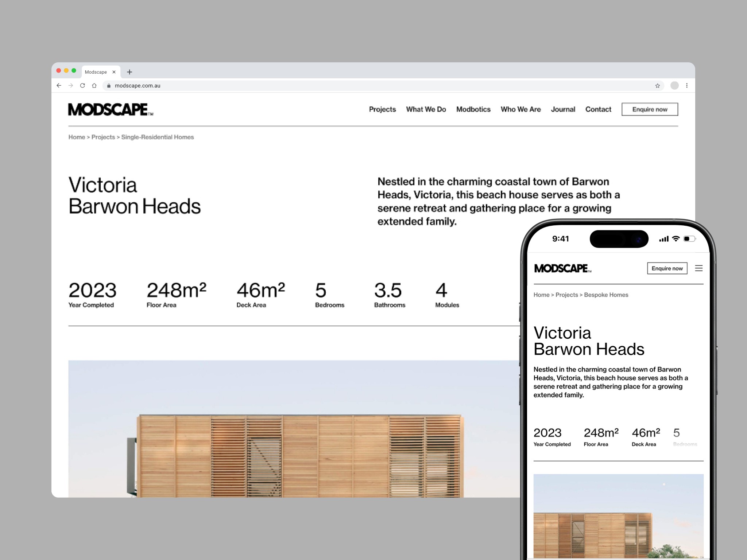Close the Modscape browser tab
Screen dimensions: 747x560
click(114, 72)
